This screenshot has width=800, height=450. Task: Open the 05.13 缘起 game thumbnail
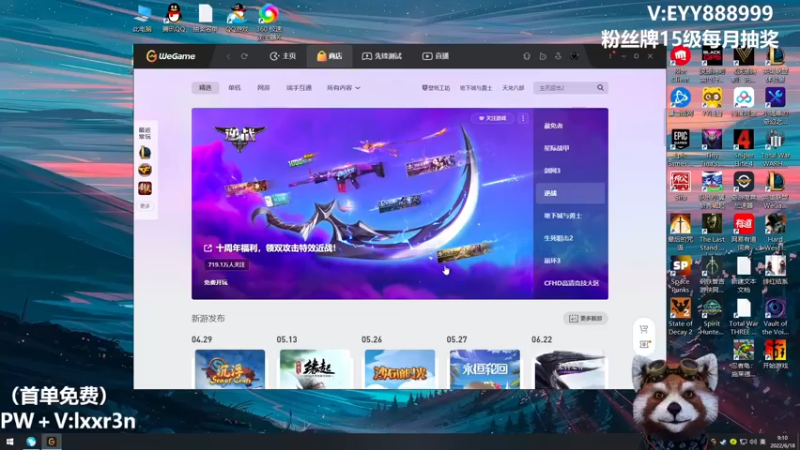315,369
